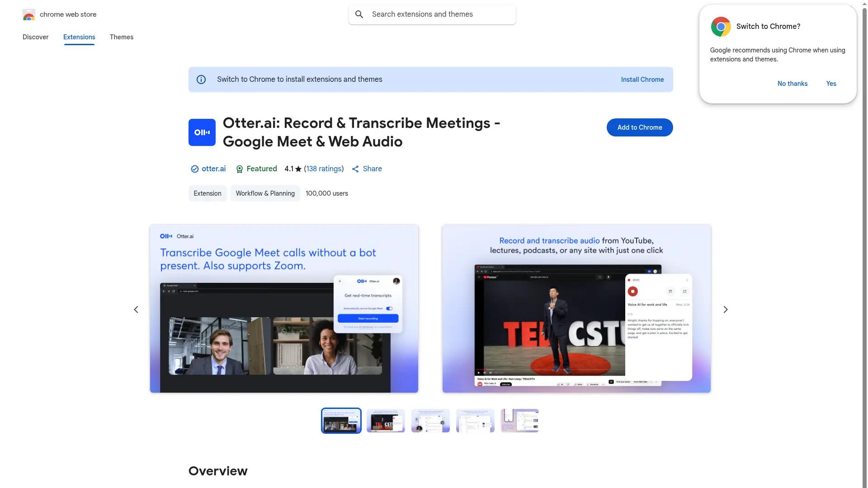
Task: Click the search magnifier icon
Action: point(359,14)
